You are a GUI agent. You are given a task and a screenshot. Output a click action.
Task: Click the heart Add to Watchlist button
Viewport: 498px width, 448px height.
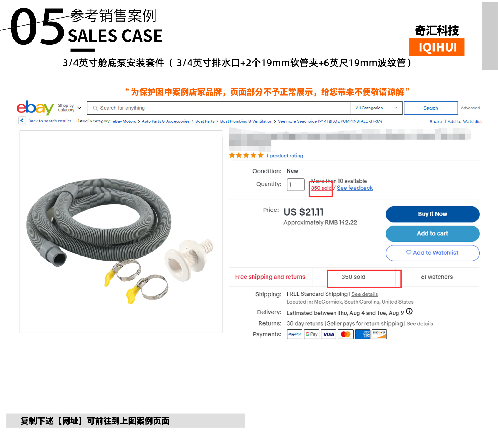tap(432, 253)
